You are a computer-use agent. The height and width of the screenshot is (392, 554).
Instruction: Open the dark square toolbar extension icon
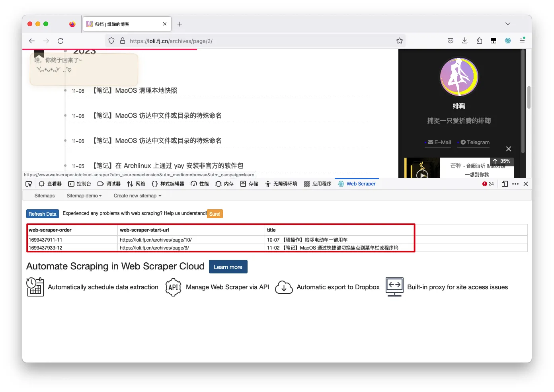(x=494, y=41)
